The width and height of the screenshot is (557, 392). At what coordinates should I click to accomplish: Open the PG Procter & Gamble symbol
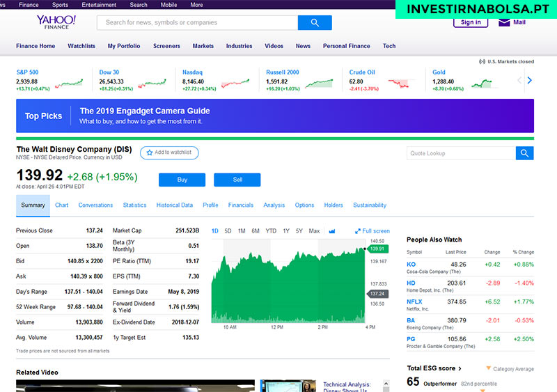[x=411, y=339]
